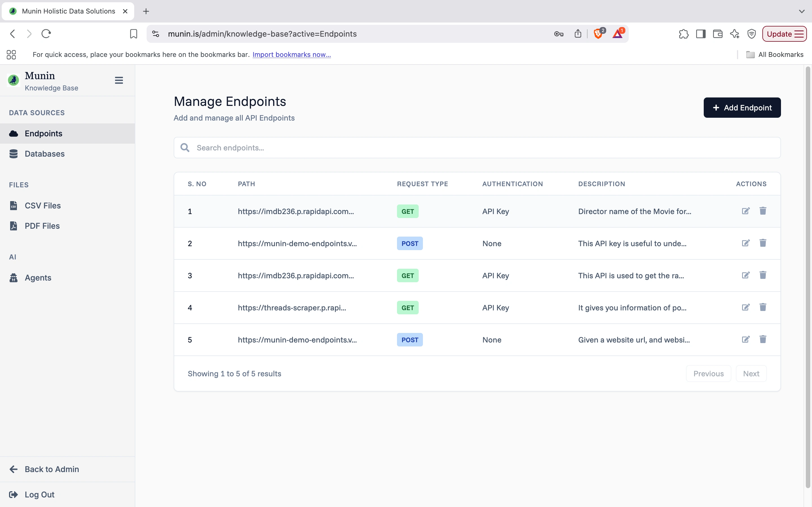Click the Back to Admin arrow
Screen dimensions: 812x507
tap(14, 469)
